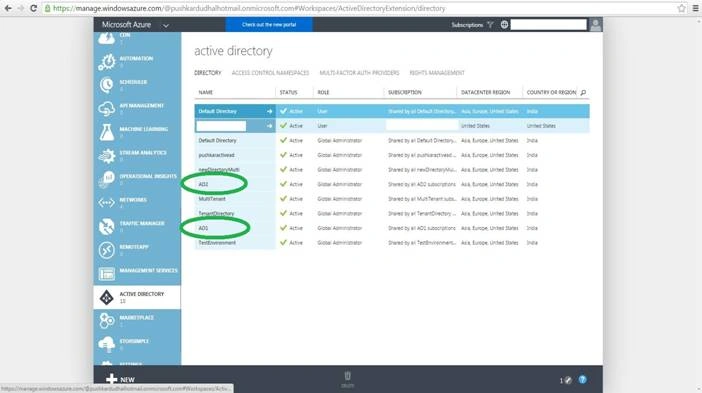Open the completed operations notification icon

pos(568,380)
